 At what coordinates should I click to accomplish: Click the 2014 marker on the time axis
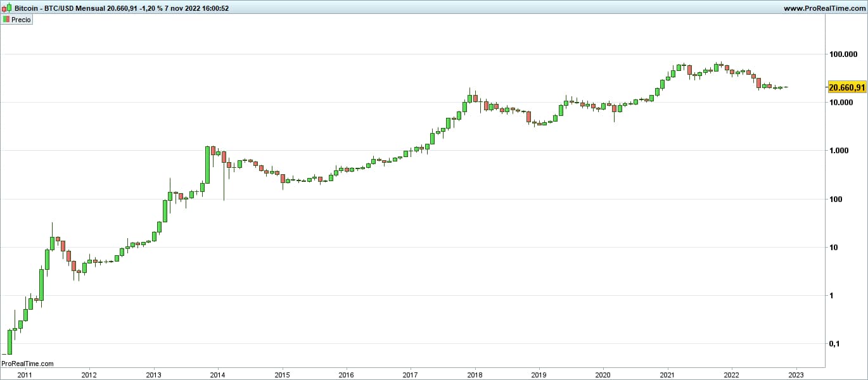point(218,374)
